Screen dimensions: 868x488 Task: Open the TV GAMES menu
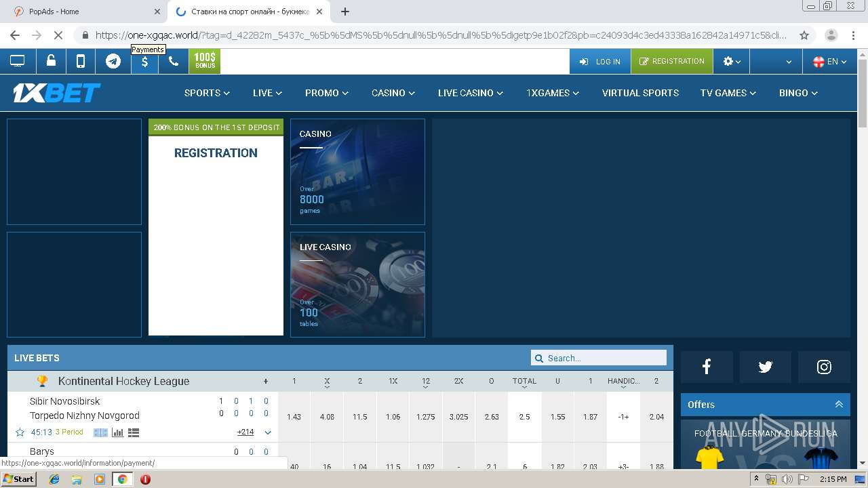[729, 93]
